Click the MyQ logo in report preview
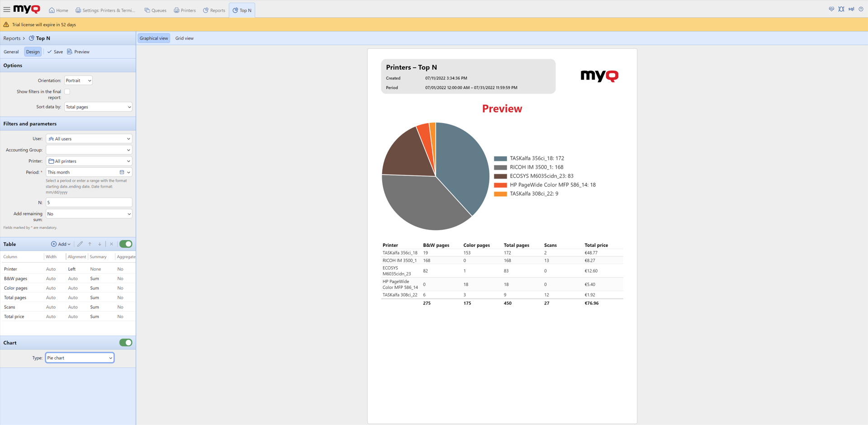 pyautogui.click(x=599, y=76)
